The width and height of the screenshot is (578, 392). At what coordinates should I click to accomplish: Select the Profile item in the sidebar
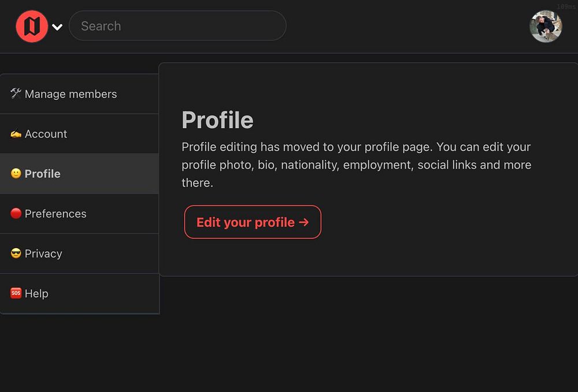43,174
